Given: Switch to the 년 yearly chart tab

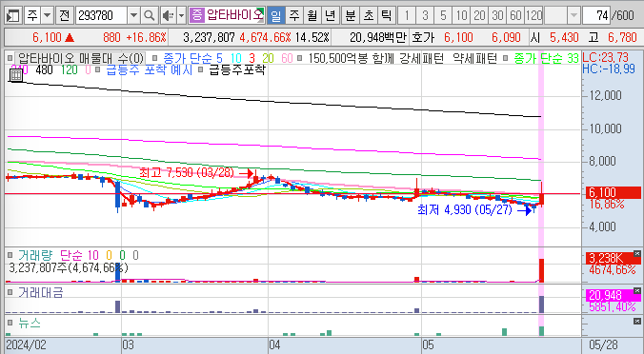Looking at the screenshot, I should [x=331, y=15].
